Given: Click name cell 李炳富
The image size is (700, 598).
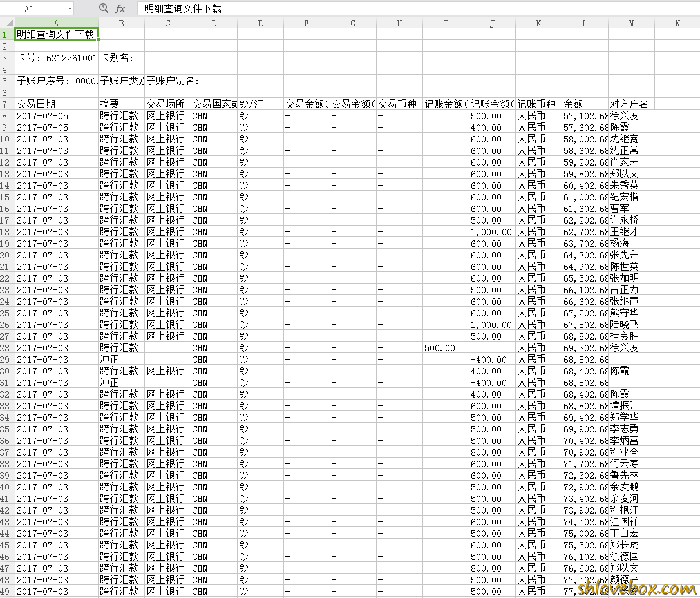Looking at the screenshot, I should (631, 441).
